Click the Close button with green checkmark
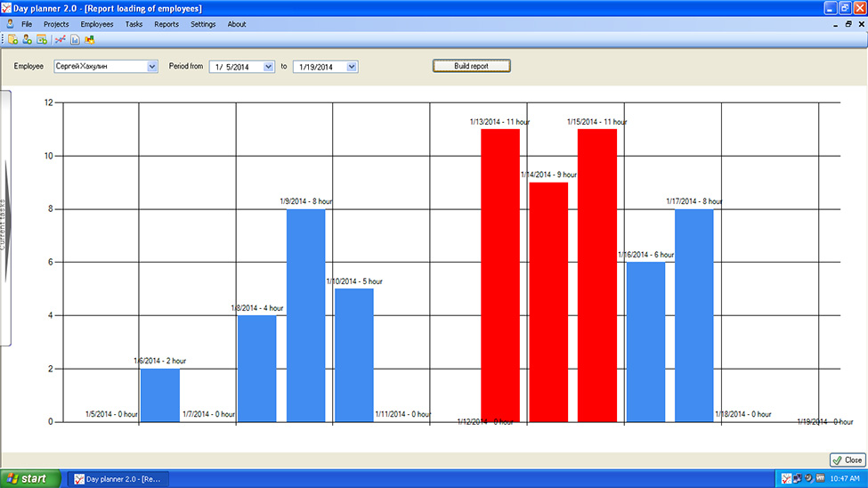The height and width of the screenshot is (488, 868). coord(848,460)
